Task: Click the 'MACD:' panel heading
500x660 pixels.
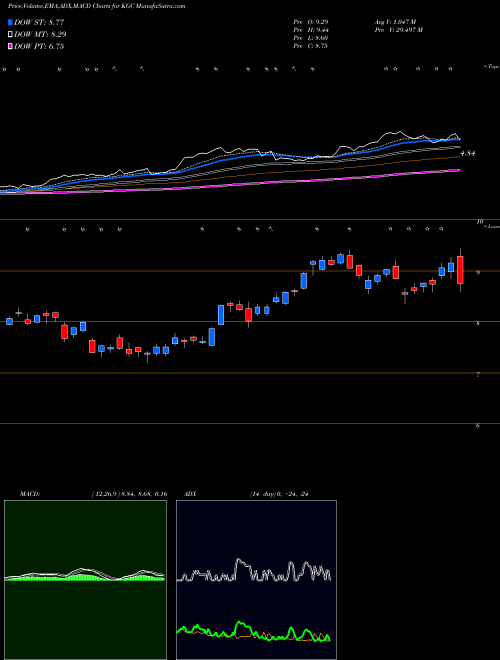Action: pos(30,494)
